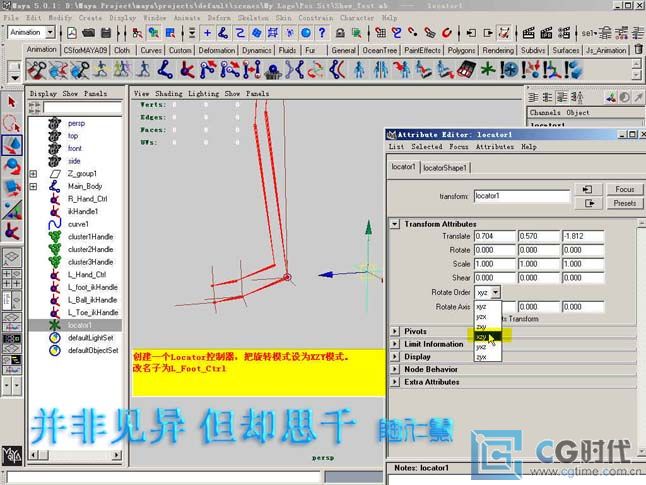Click the transform name field locator1
Image resolution: width=646 pixels, height=485 pixels.
(522, 196)
